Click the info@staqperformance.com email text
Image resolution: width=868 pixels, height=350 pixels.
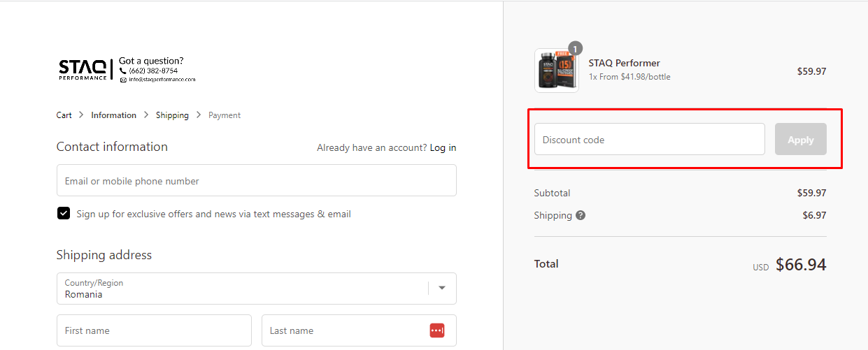162,80
